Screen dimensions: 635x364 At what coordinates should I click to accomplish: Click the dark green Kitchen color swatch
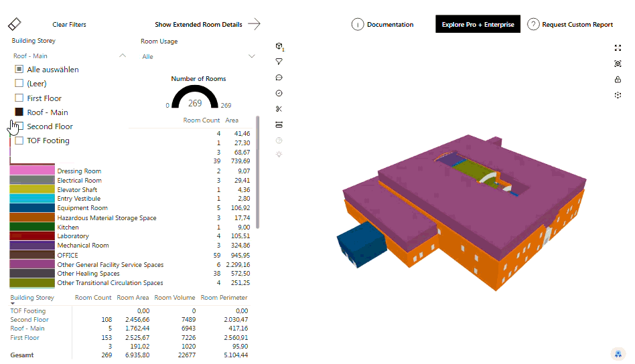coord(32,226)
